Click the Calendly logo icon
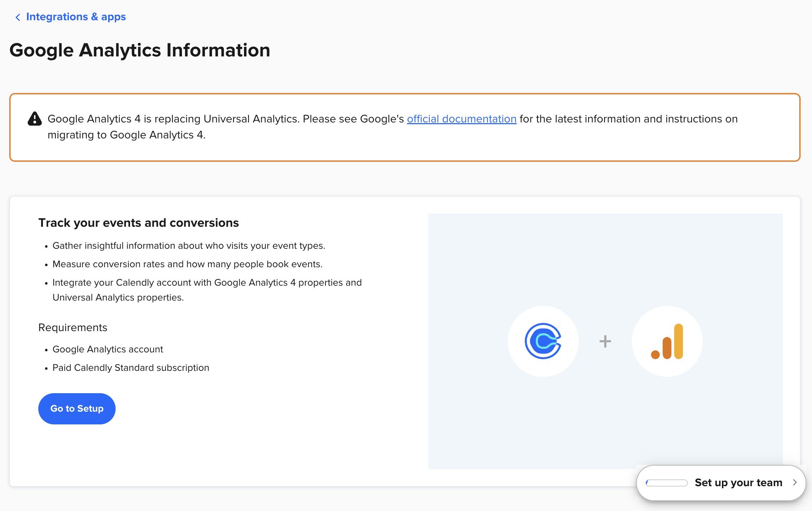 543,341
